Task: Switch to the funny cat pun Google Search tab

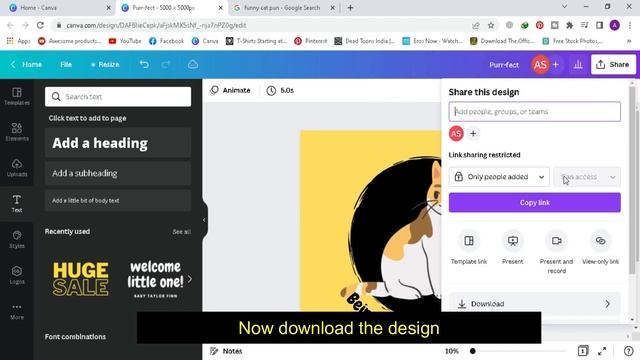Action: (284, 8)
